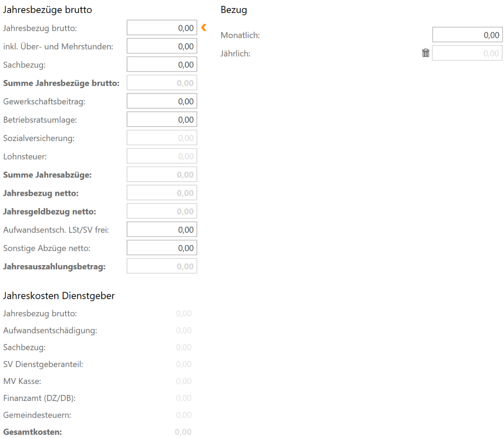The image size is (504, 438).
Task: Select the Lohnsteuer value field
Action: click(x=162, y=156)
